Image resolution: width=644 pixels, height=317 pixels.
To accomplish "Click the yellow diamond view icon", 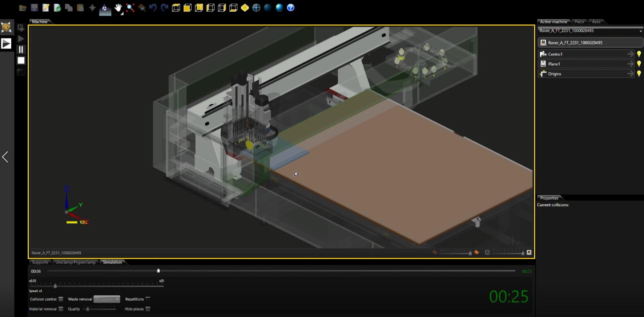I will pyautogui.click(x=245, y=8).
